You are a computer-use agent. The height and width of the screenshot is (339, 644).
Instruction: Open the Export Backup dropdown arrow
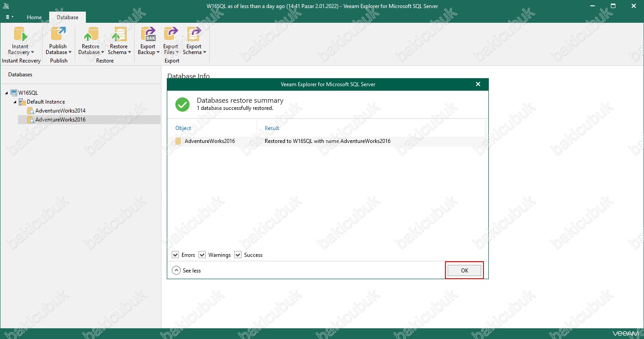tap(158, 53)
